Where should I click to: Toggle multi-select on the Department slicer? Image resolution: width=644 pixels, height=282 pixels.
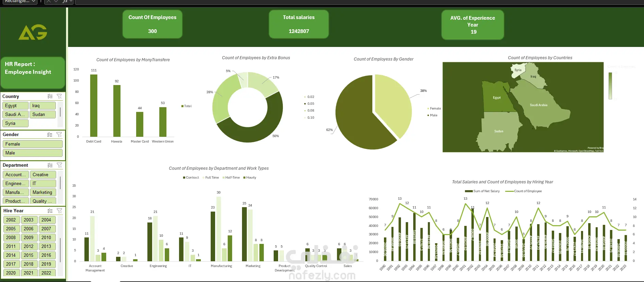50,165
